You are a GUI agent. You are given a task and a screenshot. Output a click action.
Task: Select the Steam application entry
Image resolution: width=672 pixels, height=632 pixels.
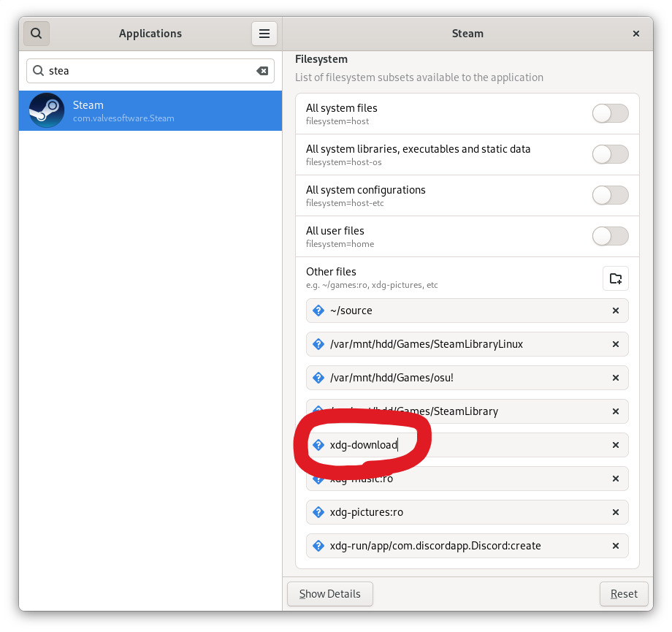pos(150,110)
